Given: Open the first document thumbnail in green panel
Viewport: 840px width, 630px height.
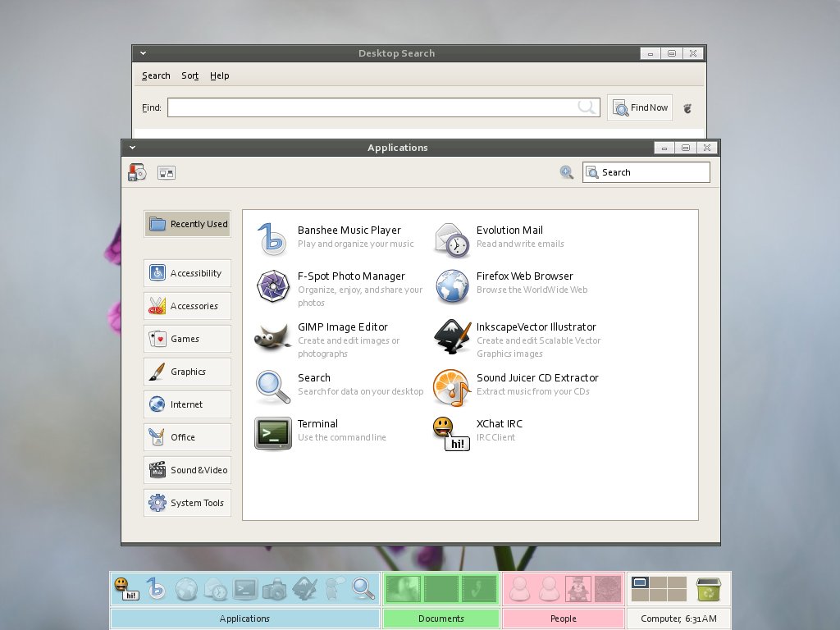Looking at the screenshot, I should 404,589.
